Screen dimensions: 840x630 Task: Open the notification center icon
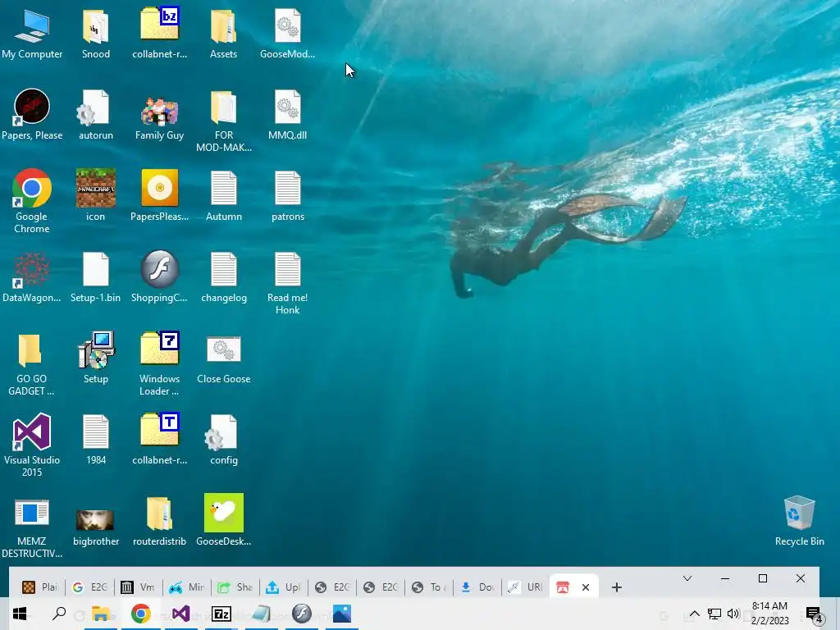(814, 614)
